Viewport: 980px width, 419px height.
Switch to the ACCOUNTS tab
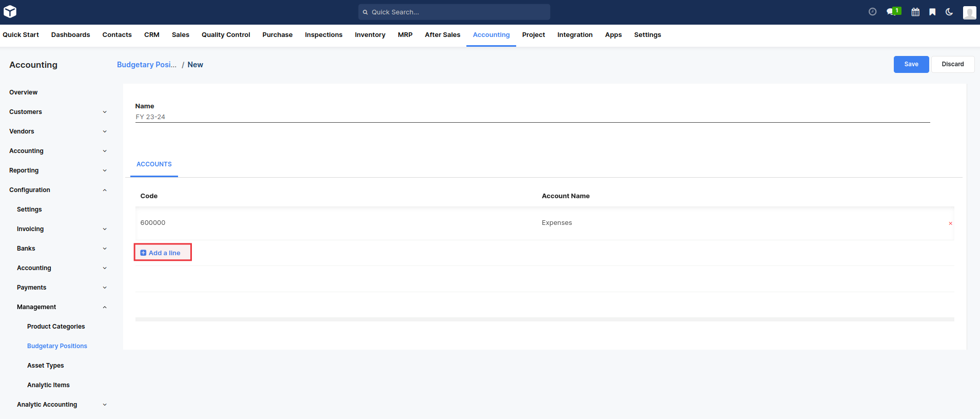click(154, 164)
